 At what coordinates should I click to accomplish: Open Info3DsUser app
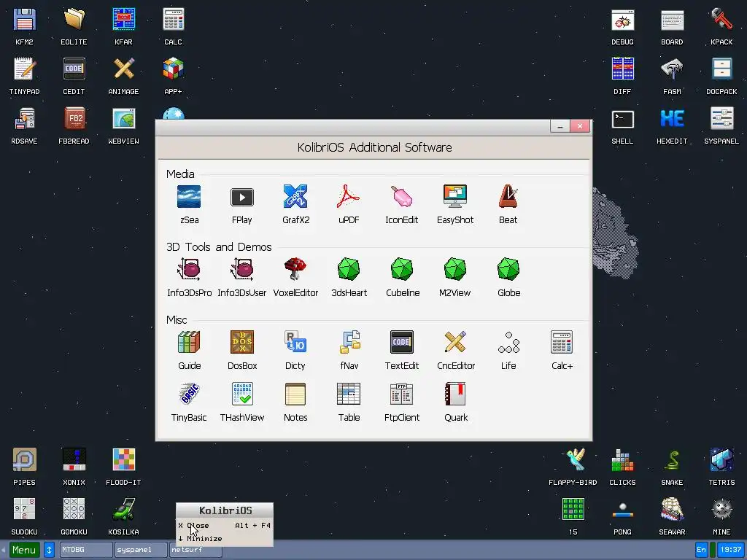pyautogui.click(x=242, y=269)
